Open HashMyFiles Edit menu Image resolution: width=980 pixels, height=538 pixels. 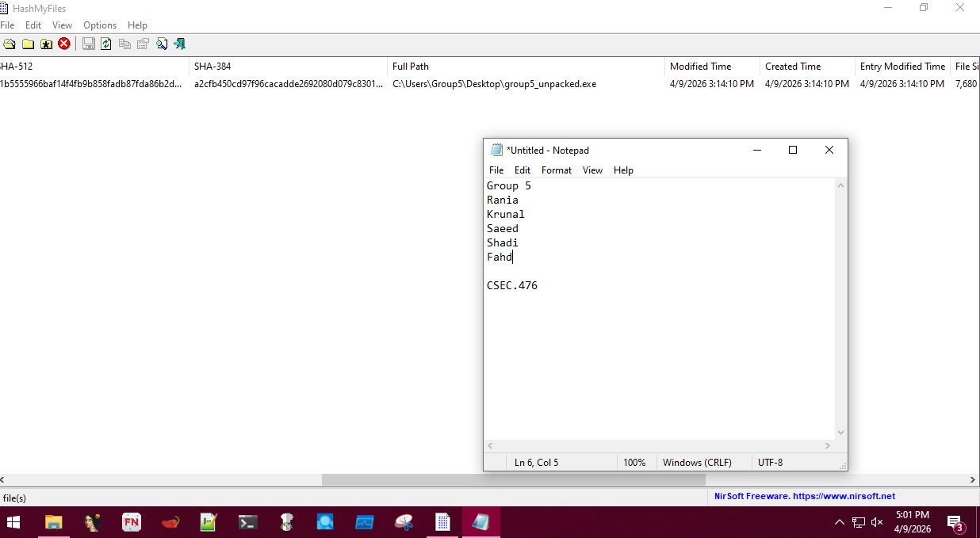pos(33,25)
